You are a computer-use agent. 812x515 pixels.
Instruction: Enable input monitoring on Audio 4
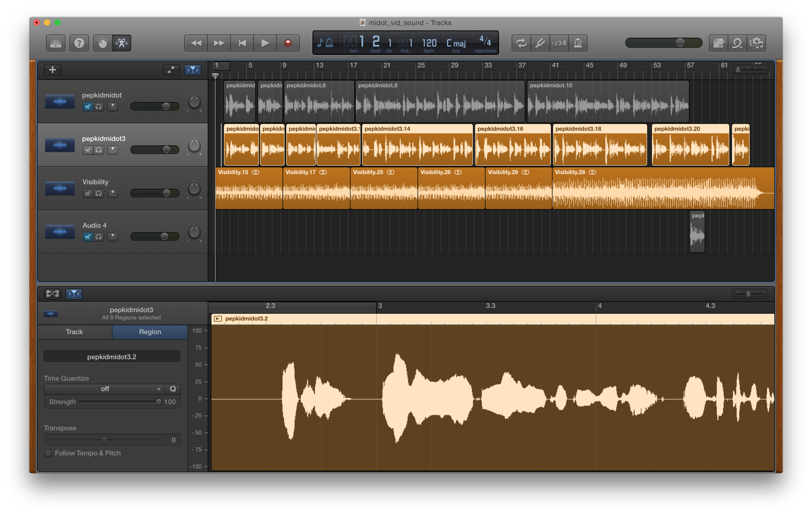pyautogui.click(x=113, y=237)
